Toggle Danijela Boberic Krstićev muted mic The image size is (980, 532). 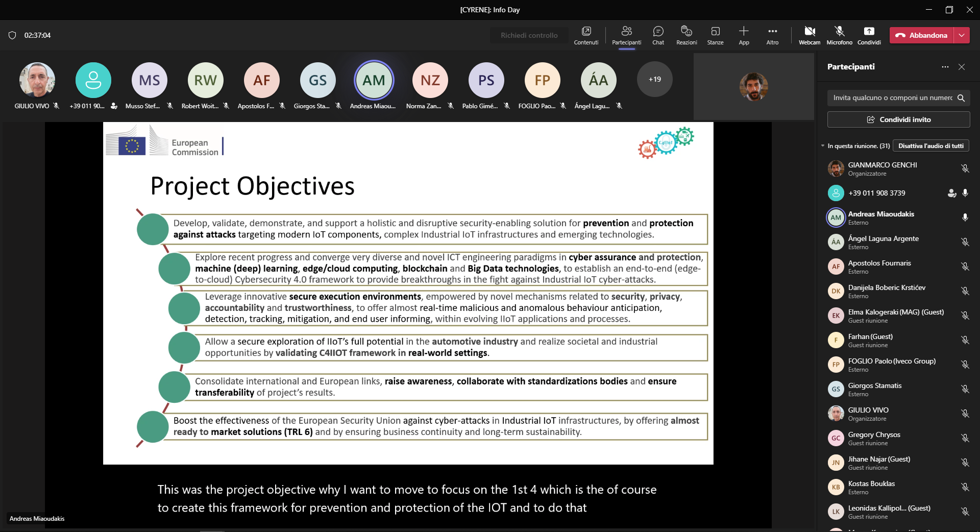click(x=965, y=291)
